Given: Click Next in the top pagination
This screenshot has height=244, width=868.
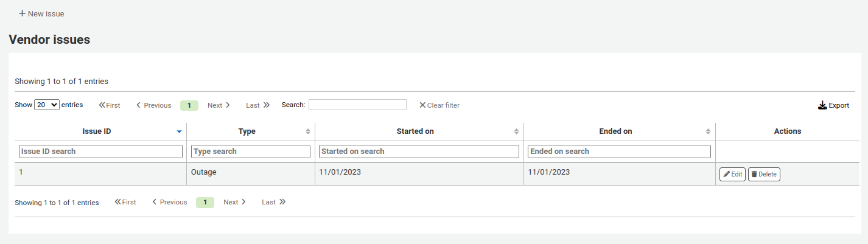Looking at the screenshot, I should (219, 105).
